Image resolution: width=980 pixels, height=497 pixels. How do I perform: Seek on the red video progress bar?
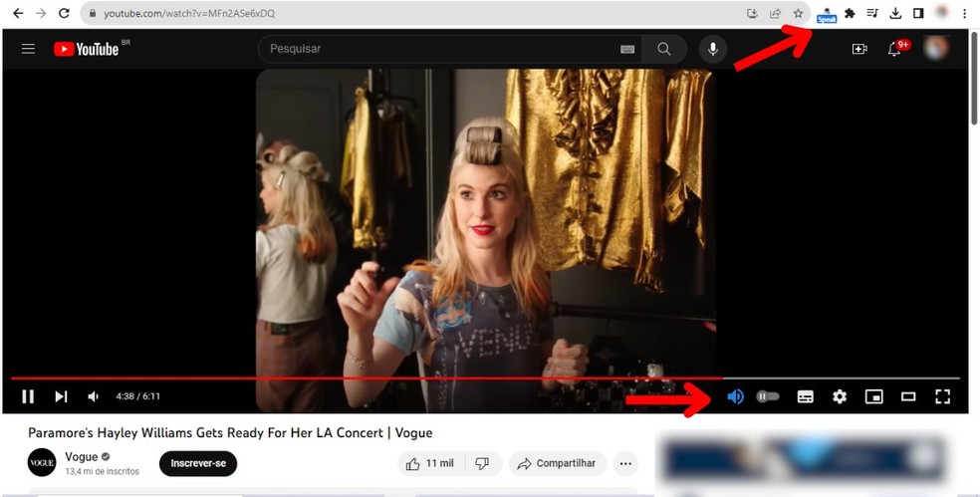(x=485, y=378)
